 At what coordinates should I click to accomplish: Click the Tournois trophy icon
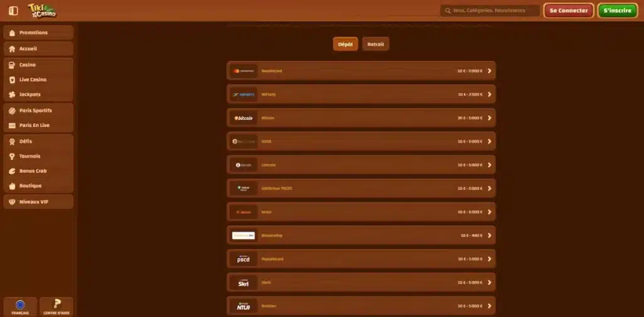click(12, 156)
